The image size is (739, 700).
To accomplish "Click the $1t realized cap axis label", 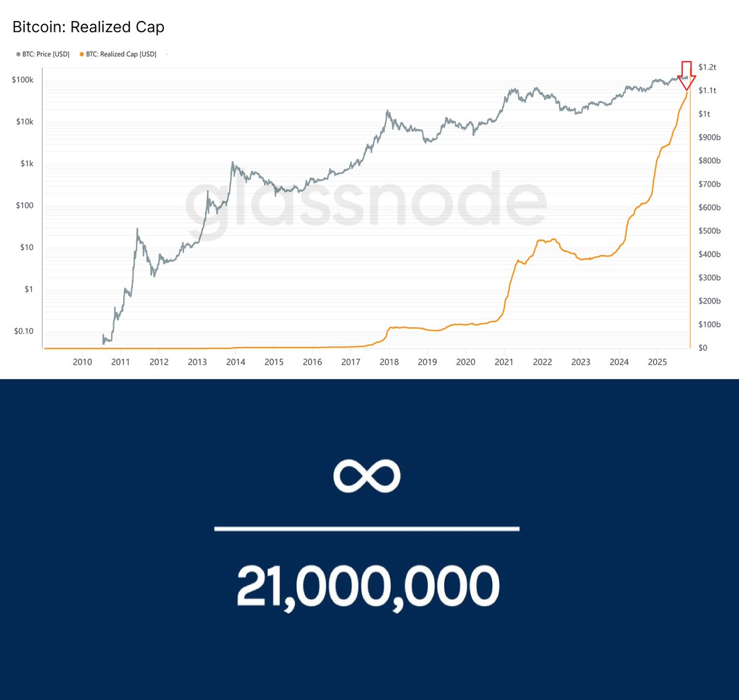I will point(704,114).
